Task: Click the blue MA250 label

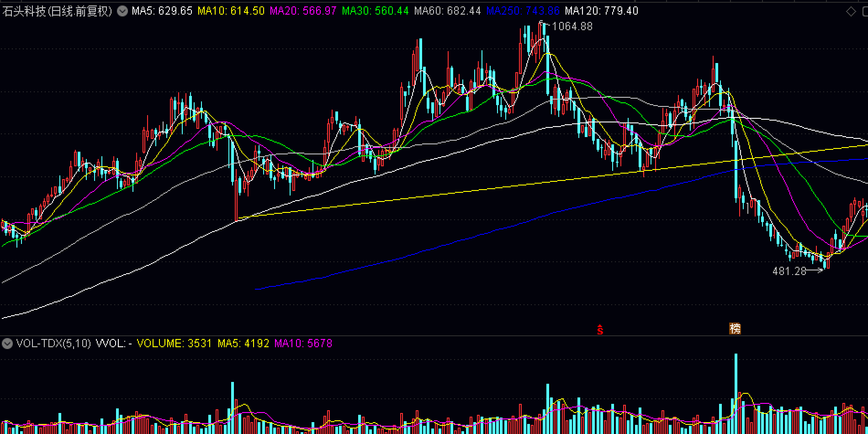Action: (523, 11)
